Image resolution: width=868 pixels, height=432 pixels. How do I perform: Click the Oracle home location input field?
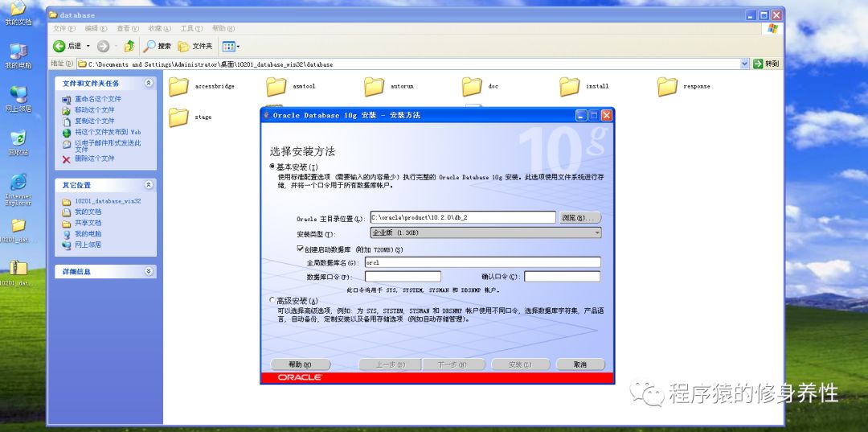[x=463, y=217]
